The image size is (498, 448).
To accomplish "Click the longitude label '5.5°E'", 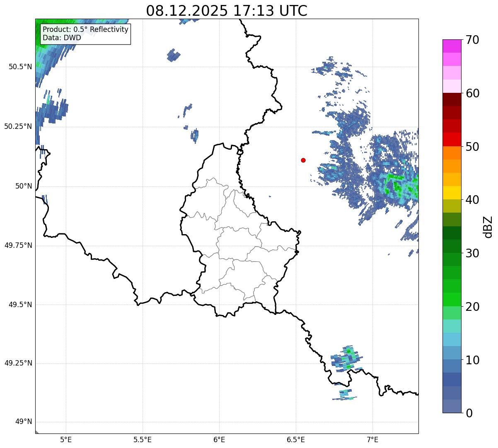I will pos(143,439).
